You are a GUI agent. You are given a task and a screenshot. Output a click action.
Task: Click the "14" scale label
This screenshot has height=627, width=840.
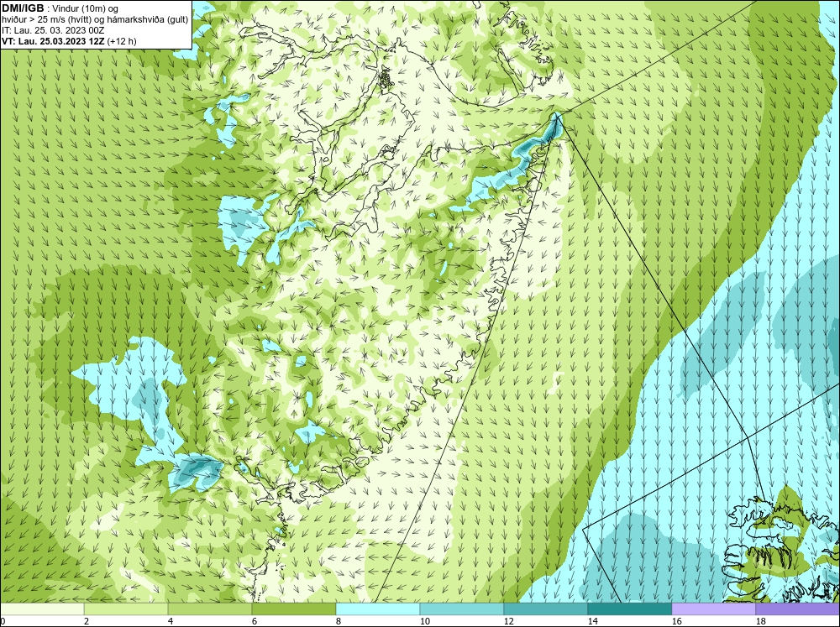(x=592, y=621)
